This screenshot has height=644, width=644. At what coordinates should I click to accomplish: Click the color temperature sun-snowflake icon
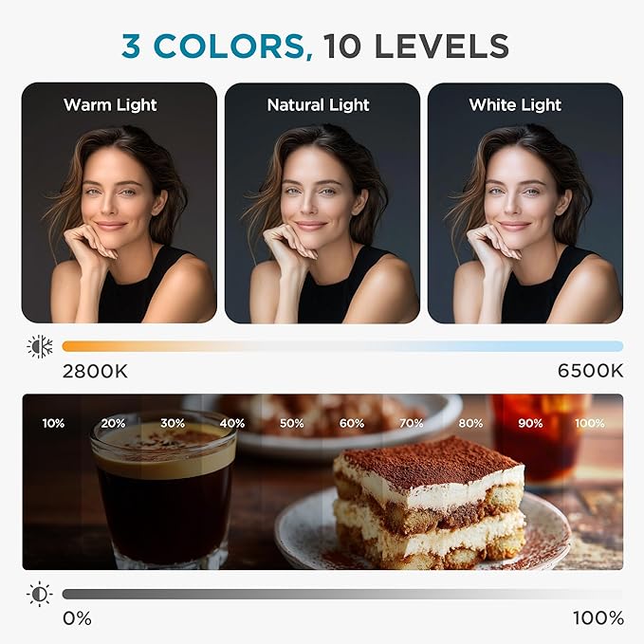tap(40, 346)
